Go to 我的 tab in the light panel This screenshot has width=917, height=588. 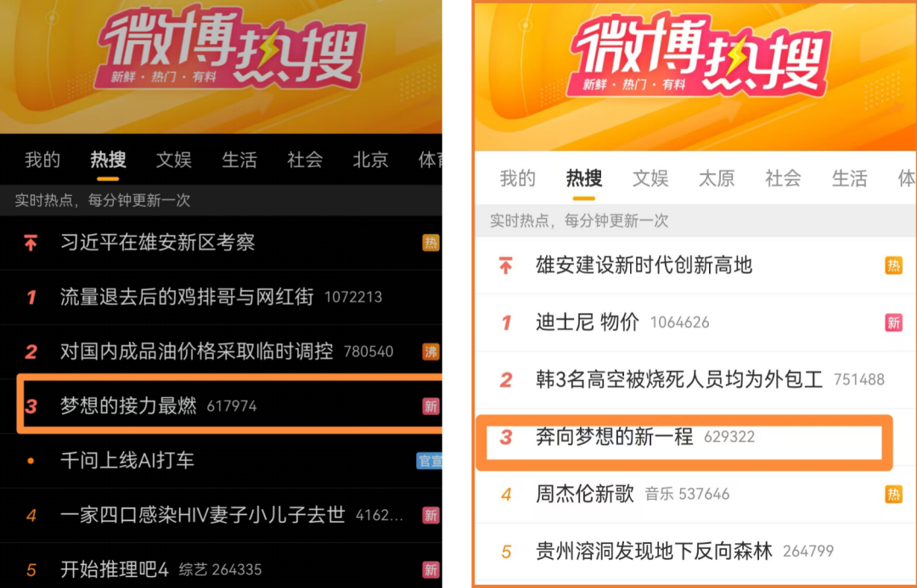518,178
